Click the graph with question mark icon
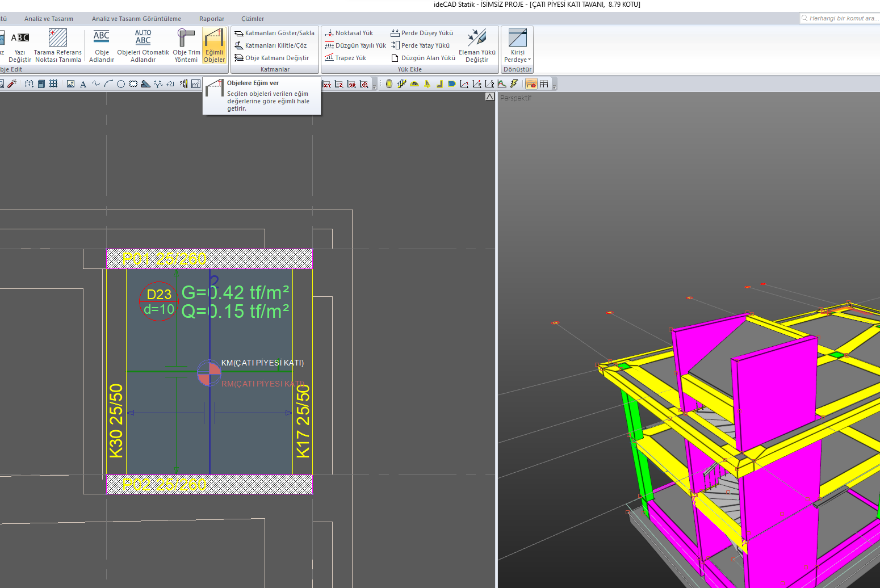The image size is (880, 588). (x=489, y=84)
